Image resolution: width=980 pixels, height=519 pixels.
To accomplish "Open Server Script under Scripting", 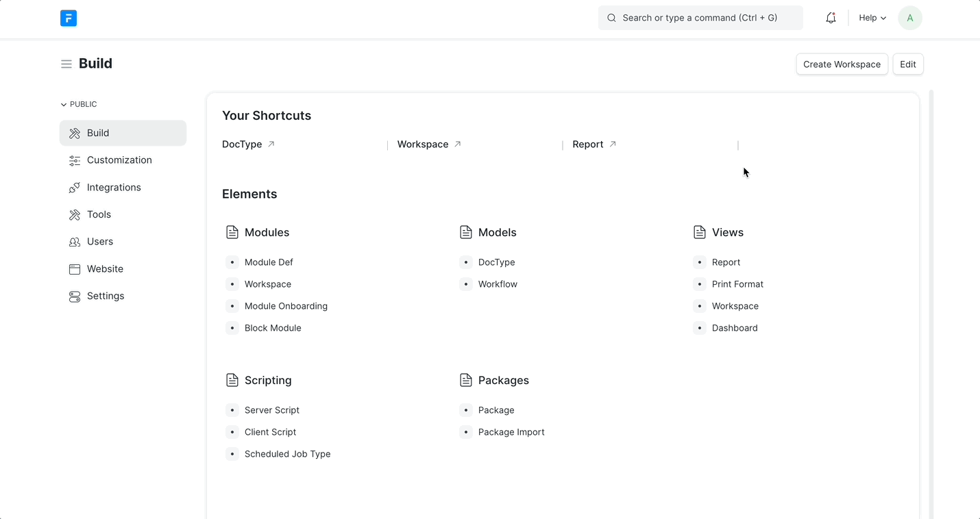I will tap(271, 409).
